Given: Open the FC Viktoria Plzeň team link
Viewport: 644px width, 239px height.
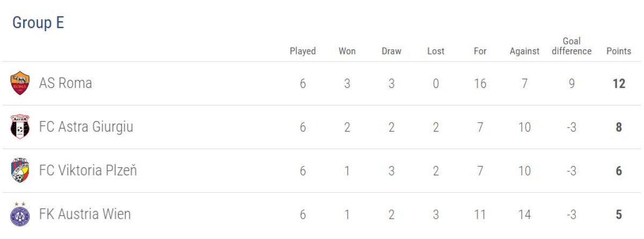Looking at the screenshot, I should tap(88, 171).
